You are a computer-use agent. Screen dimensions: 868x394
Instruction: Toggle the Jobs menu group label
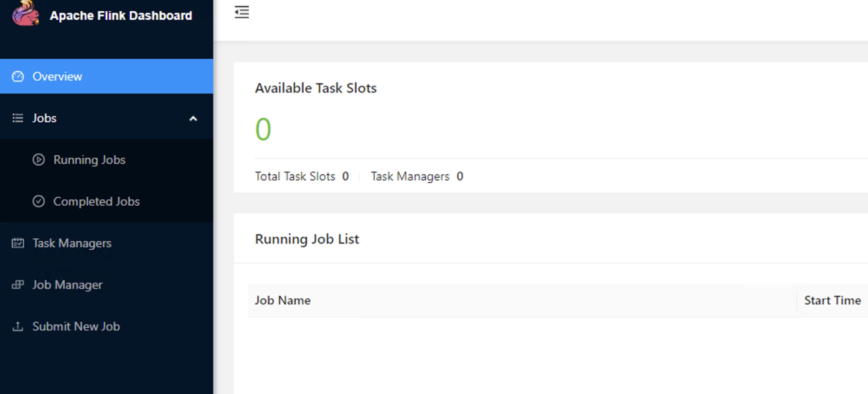[44, 118]
